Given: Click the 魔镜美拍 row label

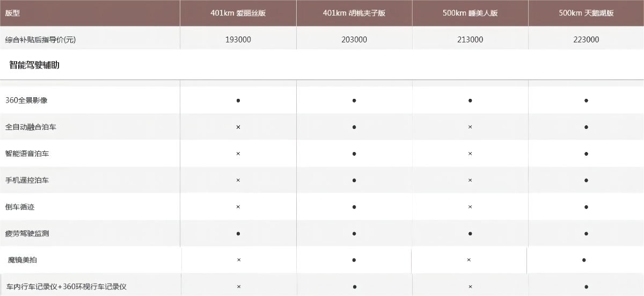Looking at the screenshot, I should click(x=23, y=260).
